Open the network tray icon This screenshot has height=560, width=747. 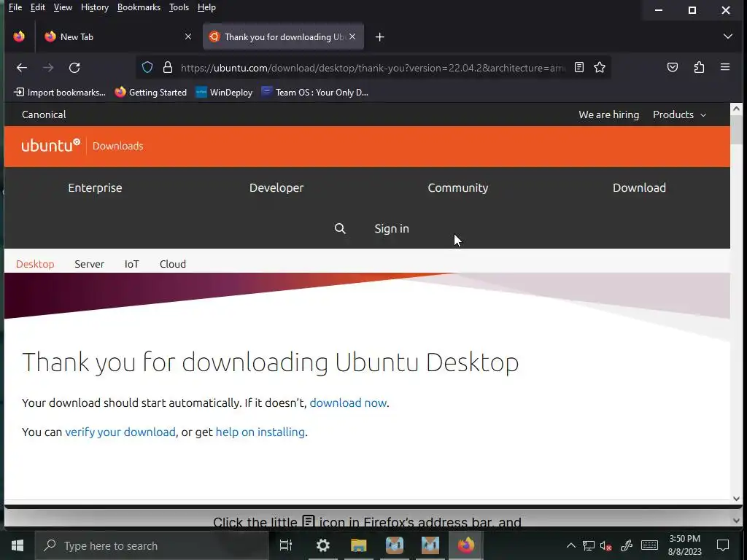589,545
